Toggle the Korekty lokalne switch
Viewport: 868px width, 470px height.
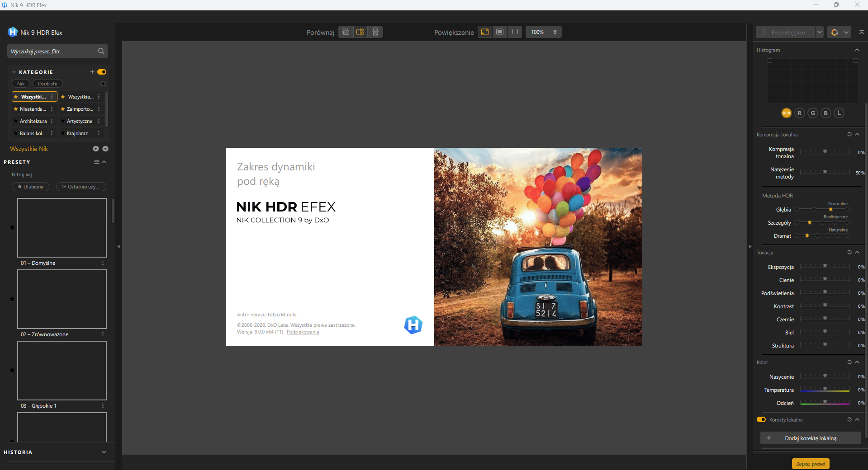pos(761,419)
